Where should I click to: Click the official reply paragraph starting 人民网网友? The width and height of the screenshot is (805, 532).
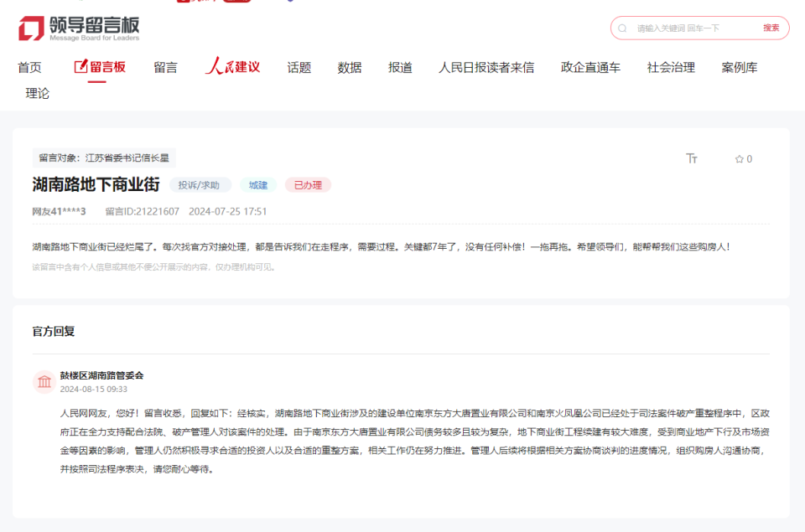[415, 442]
